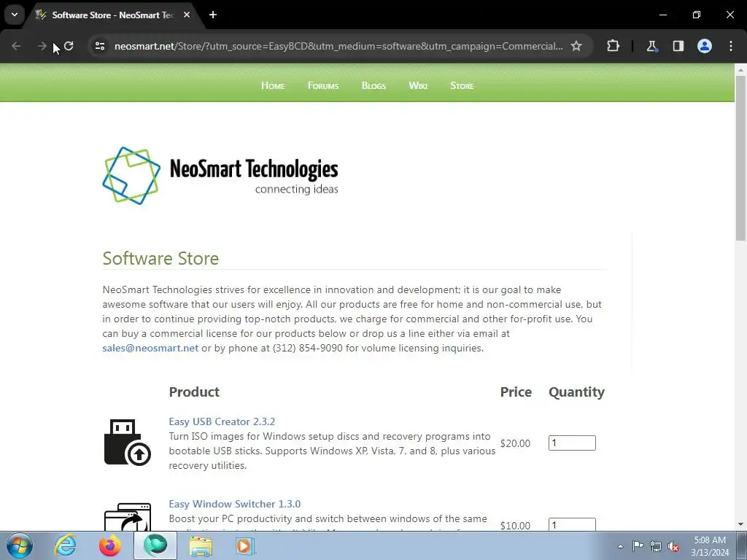Click the address bar URL
The image size is (747, 560).
(x=338, y=46)
